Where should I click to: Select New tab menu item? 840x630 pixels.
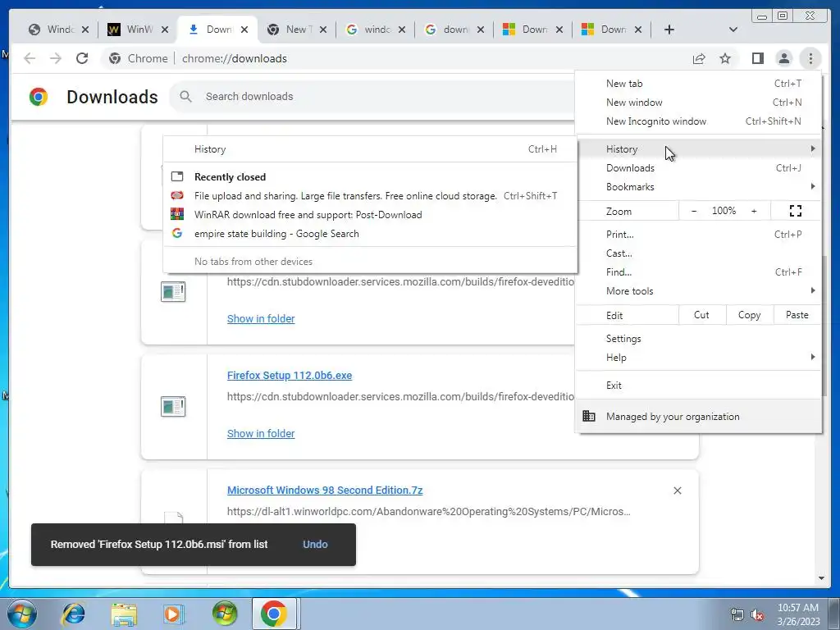698,84
